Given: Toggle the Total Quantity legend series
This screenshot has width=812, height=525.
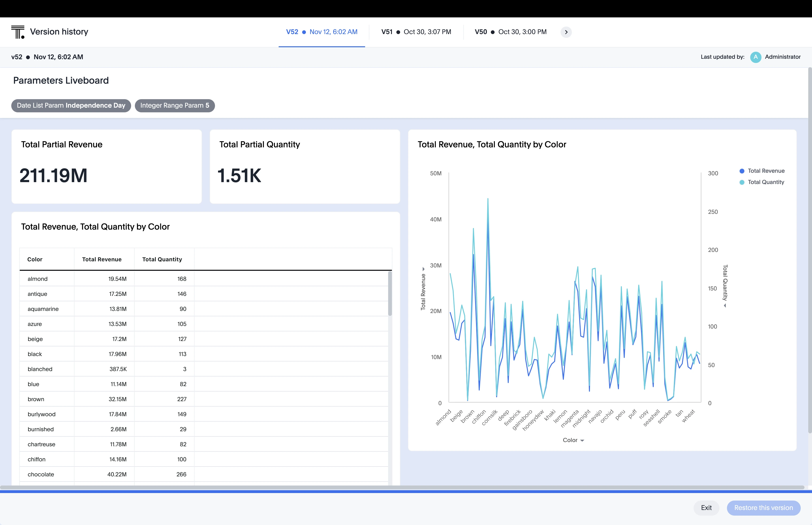Looking at the screenshot, I should coord(762,182).
